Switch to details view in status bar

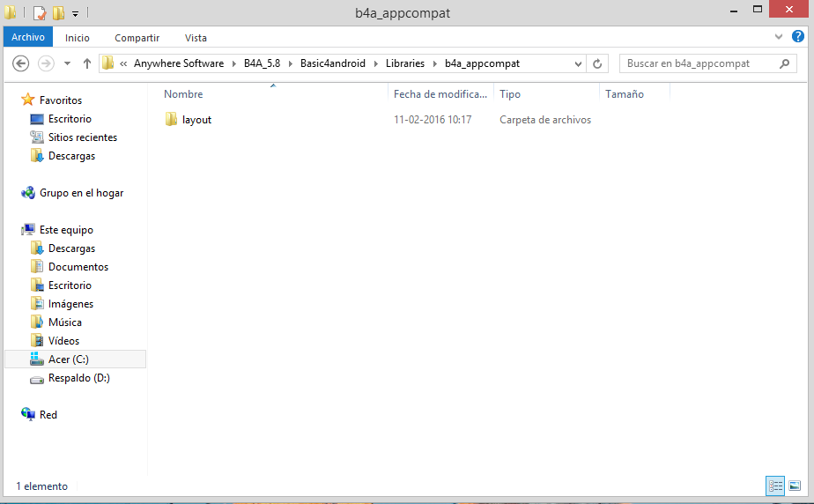[775, 485]
